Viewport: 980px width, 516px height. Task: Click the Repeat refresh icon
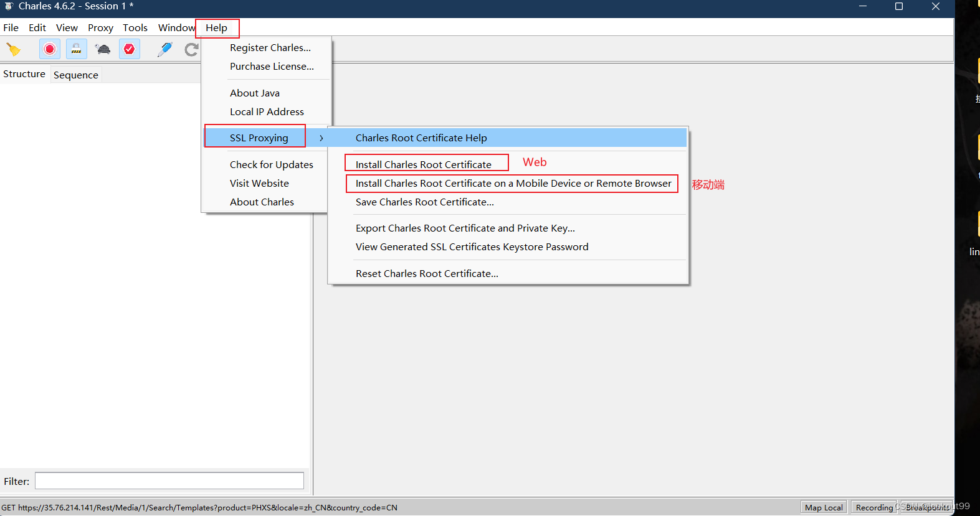[x=192, y=49]
